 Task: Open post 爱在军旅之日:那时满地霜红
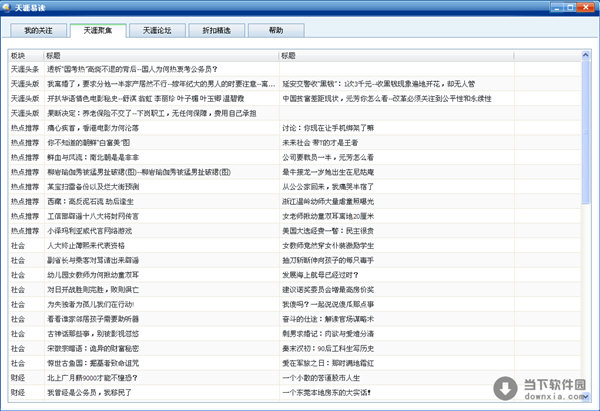point(328,363)
